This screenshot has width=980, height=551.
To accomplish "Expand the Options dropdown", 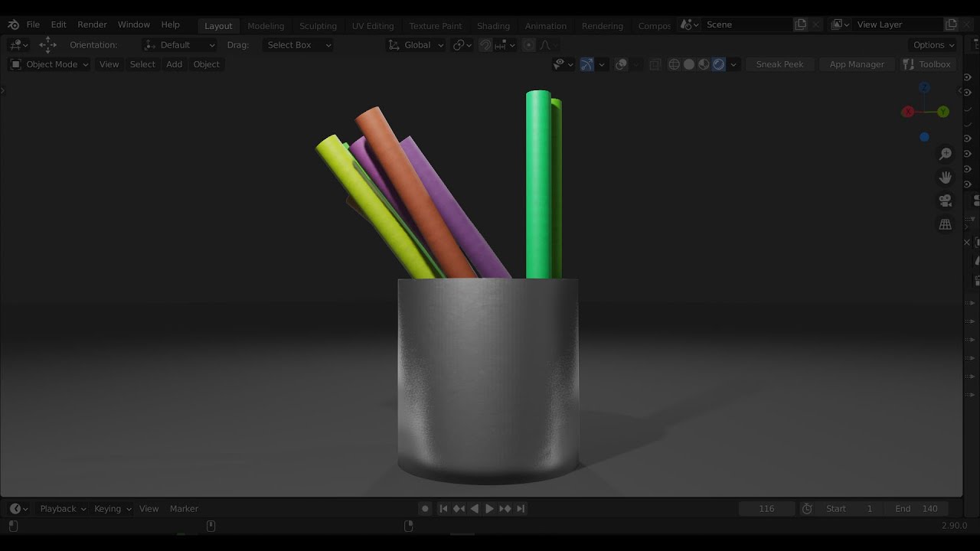I will (x=934, y=45).
